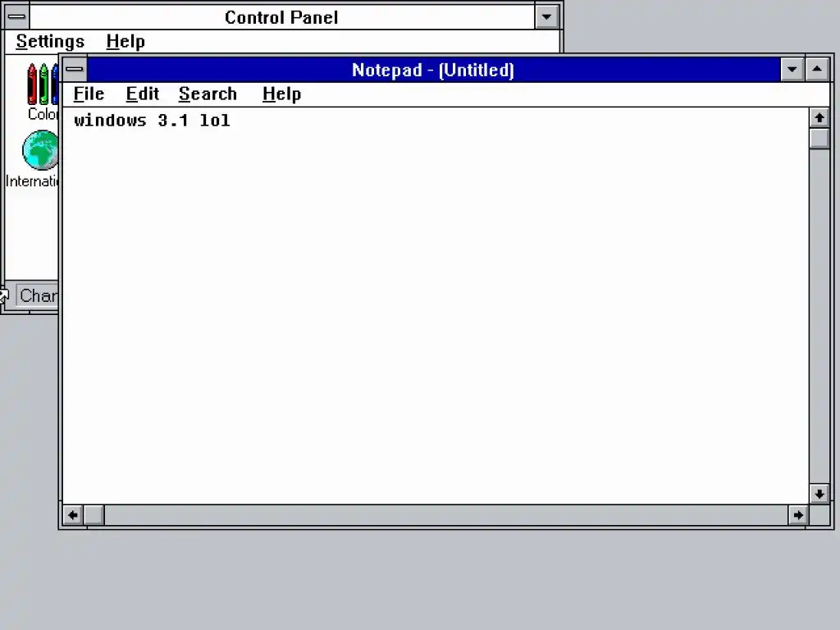The width and height of the screenshot is (840, 630).
Task: Open the Control Panel Help menu
Action: (126, 41)
